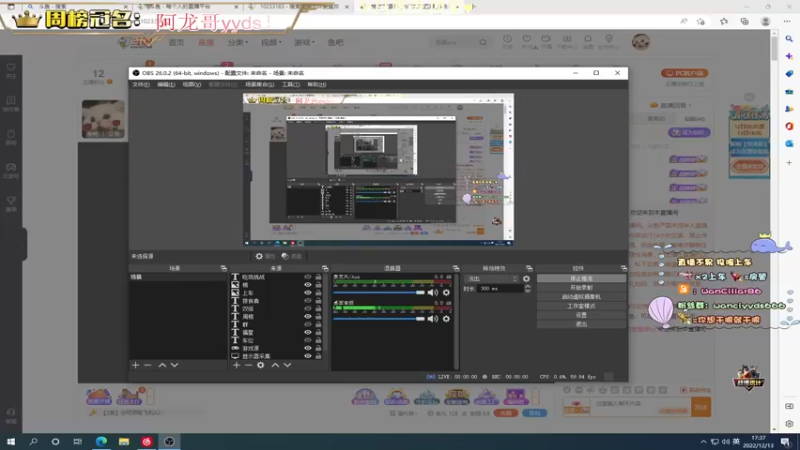
Task: Toggle visibility of the 车位 source
Action: tap(308, 340)
